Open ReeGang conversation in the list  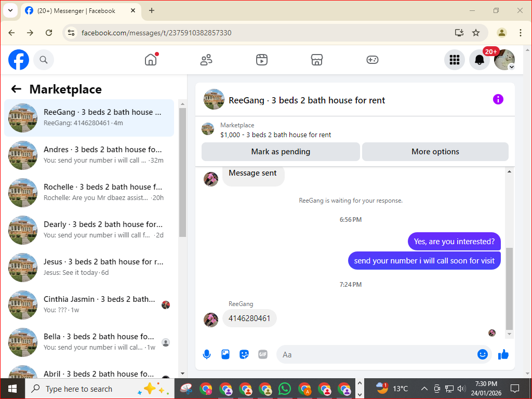pos(89,118)
